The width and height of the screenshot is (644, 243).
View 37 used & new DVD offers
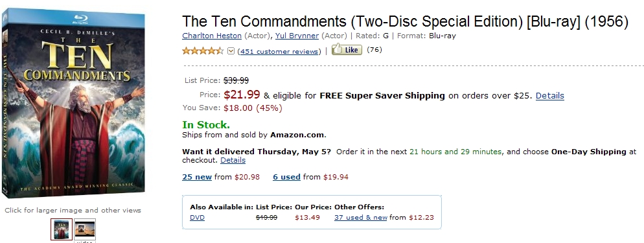point(361,218)
